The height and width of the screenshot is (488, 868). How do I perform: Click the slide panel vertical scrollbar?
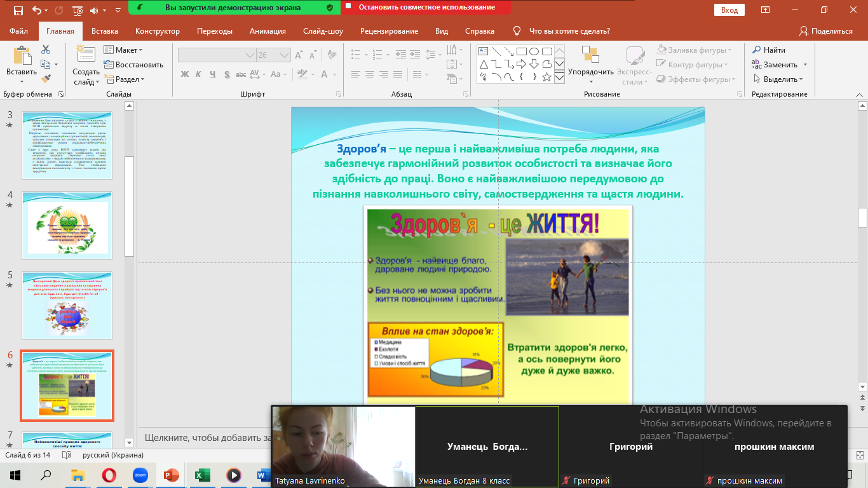129,206
